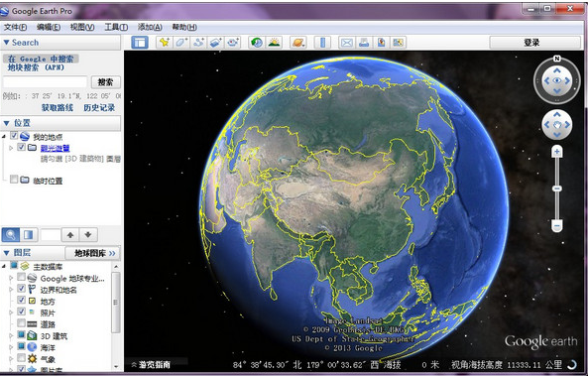Click the Email envelope icon
Screen dimensions: 588x376
(347, 43)
